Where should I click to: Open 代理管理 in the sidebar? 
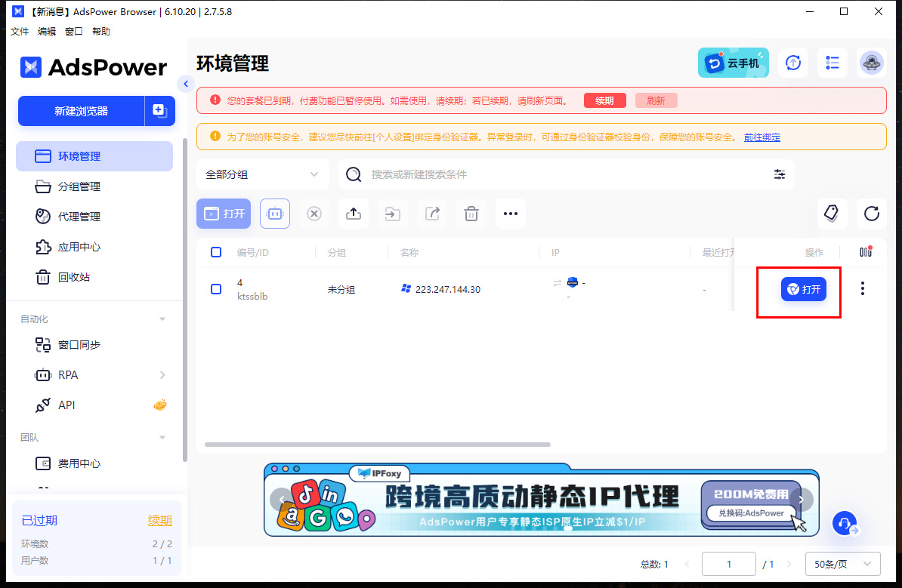click(94, 217)
